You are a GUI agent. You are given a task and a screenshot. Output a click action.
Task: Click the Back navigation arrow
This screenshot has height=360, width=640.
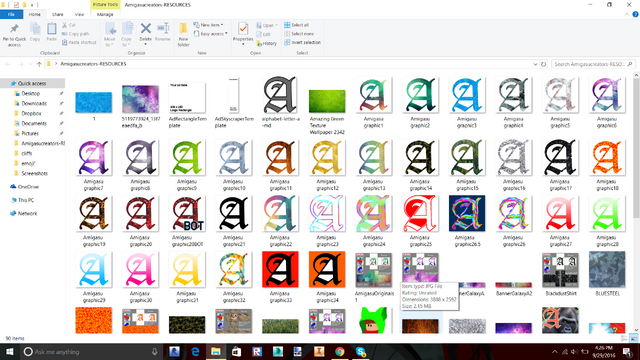point(8,64)
